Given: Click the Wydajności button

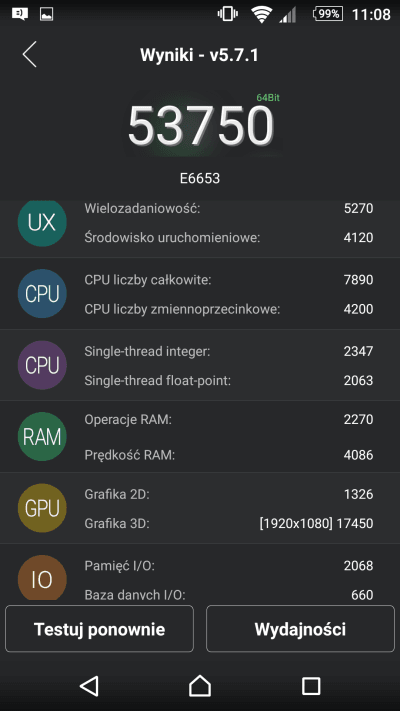Looking at the screenshot, I should coord(300,628).
